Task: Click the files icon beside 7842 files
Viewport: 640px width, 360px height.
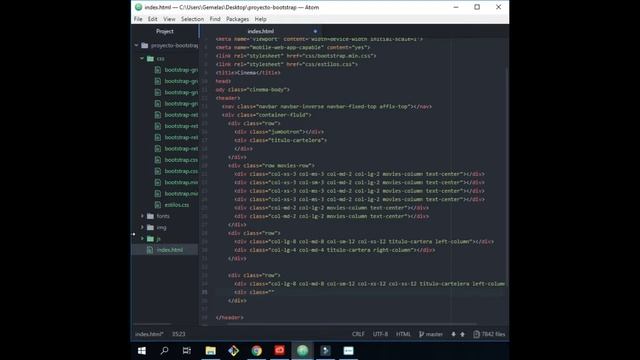Action: click(476, 334)
